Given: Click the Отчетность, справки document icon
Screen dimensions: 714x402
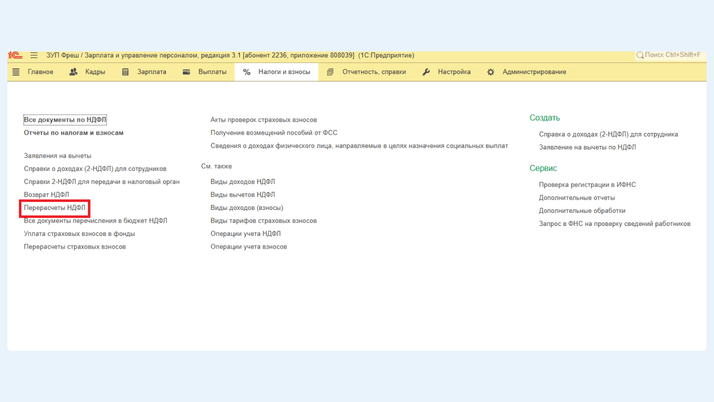Looking at the screenshot, I should [x=330, y=72].
